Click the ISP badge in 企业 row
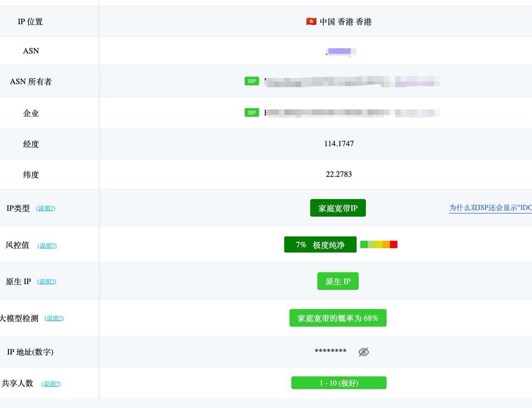This screenshot has height=408, width=532. click(251, 113)
